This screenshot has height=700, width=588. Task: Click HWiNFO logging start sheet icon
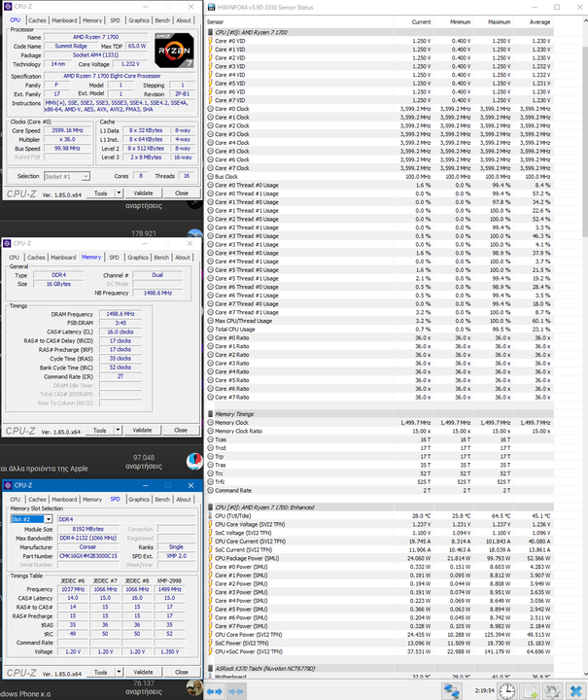click(530, 691)
